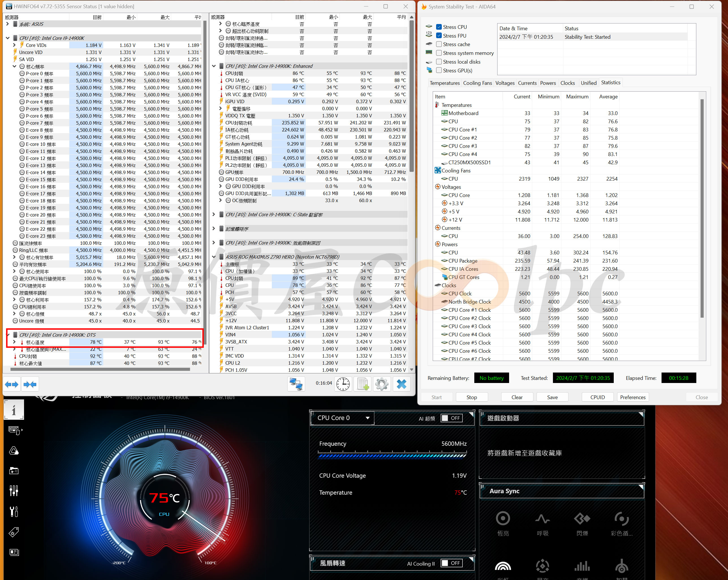Click Save button in AIDA64
The height and width of the screenshot is (580, 728).
(552, 397)
